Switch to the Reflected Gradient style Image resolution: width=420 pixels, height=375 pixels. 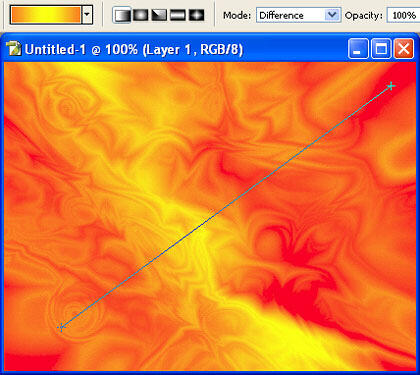coord(178,15)
